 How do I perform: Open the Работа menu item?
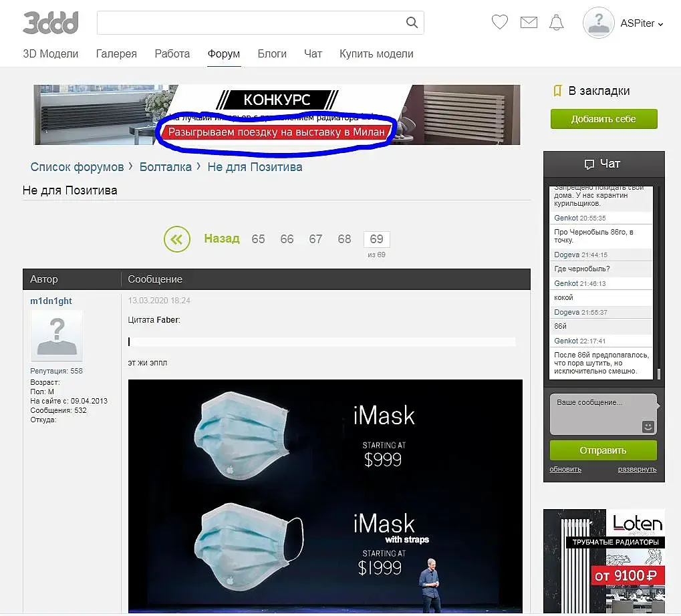(172, 54)
